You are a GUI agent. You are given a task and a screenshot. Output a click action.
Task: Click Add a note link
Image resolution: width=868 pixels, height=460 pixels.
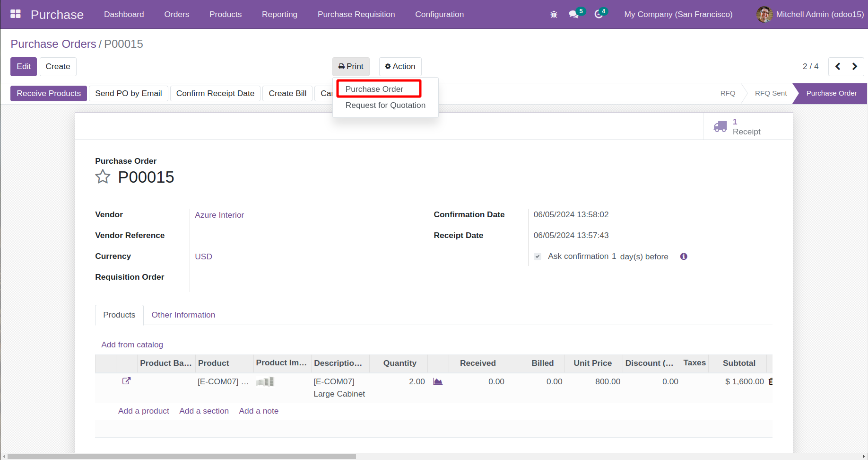pyautogui.click(x=259, y=411)
